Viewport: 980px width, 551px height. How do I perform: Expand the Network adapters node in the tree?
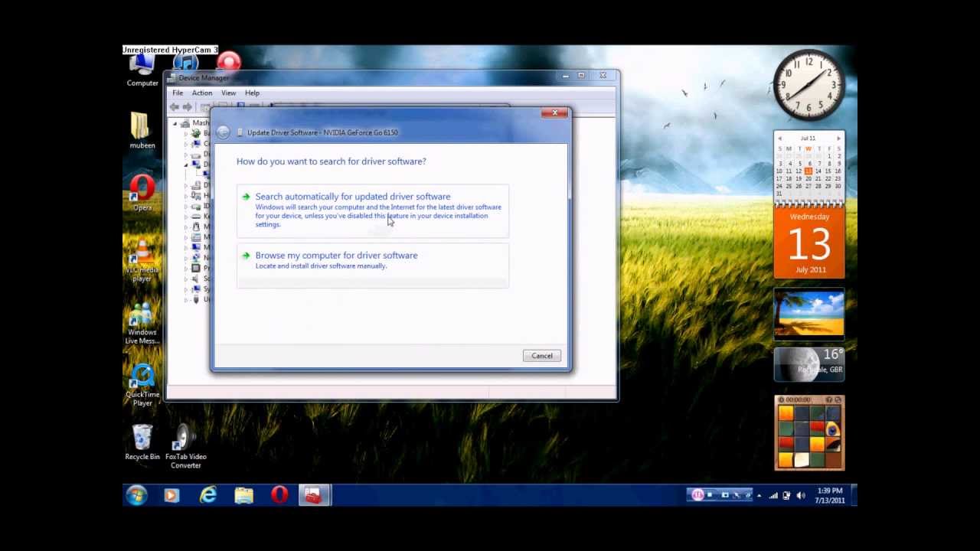tap(185, 258)
